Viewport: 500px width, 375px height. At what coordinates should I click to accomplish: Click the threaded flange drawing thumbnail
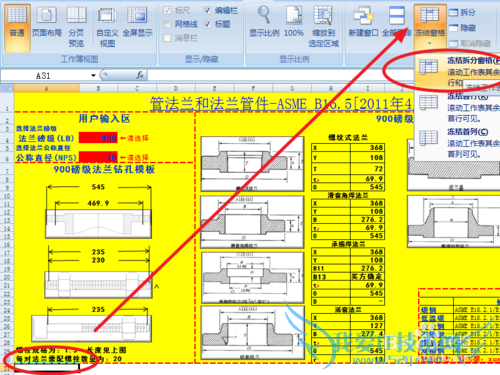tap(252, 164)
